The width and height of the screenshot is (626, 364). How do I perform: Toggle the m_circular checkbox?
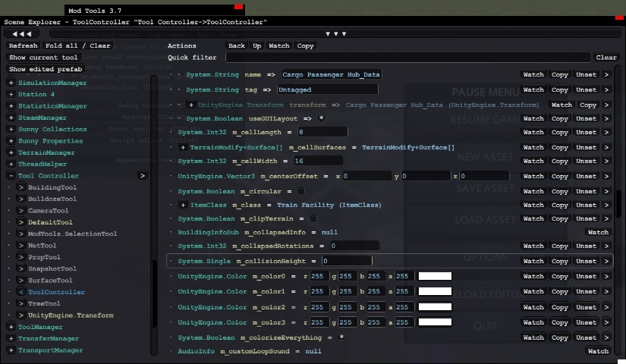301,191
